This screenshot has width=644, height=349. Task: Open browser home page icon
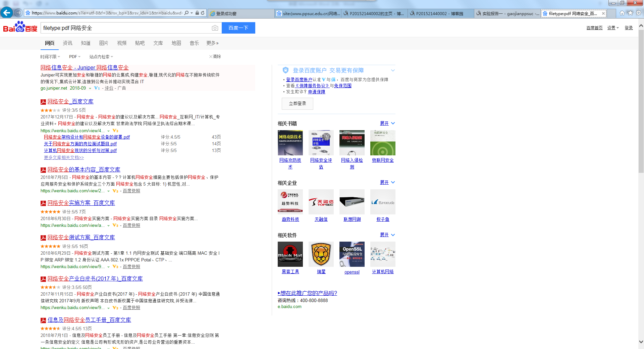point(622,13)
